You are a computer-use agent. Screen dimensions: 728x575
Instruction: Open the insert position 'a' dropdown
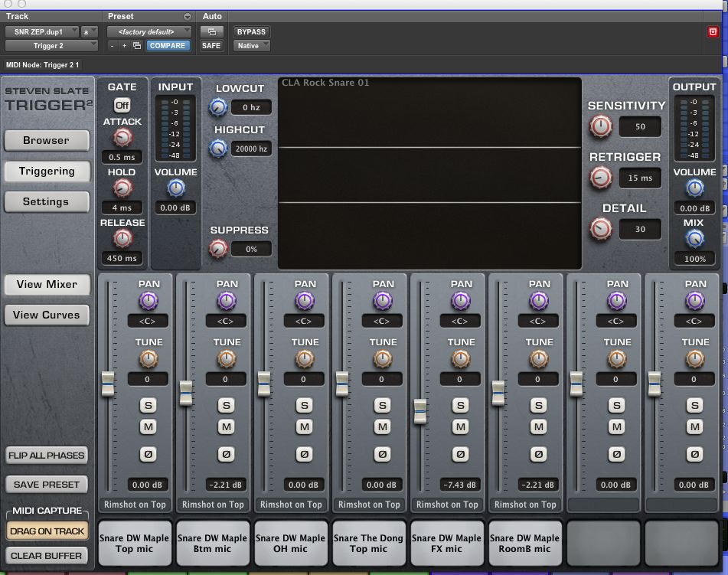tap(89, 31)
